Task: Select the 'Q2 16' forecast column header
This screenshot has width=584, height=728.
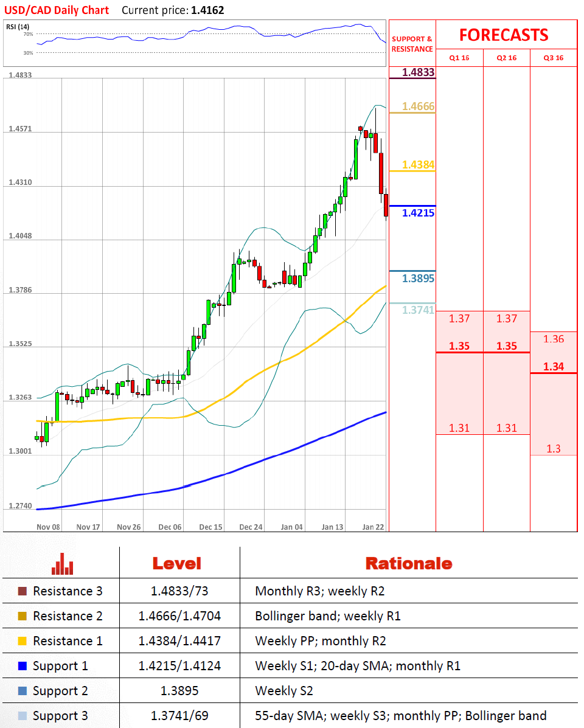Action: tap(507, 58)
